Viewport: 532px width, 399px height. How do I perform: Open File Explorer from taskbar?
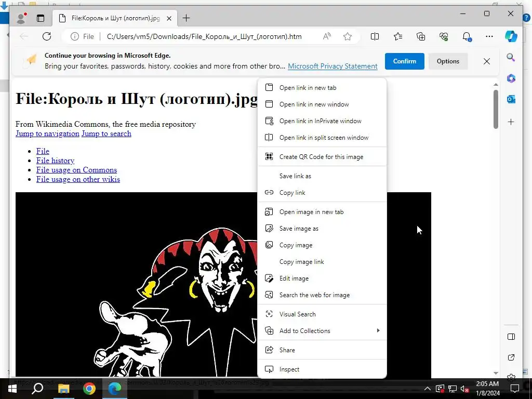tap(63, 389)
